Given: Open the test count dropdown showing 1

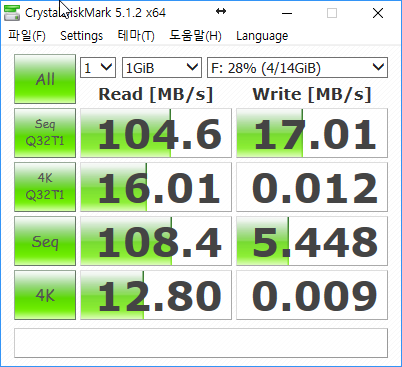Looking at the screenshot, I should tap(98, 68).
